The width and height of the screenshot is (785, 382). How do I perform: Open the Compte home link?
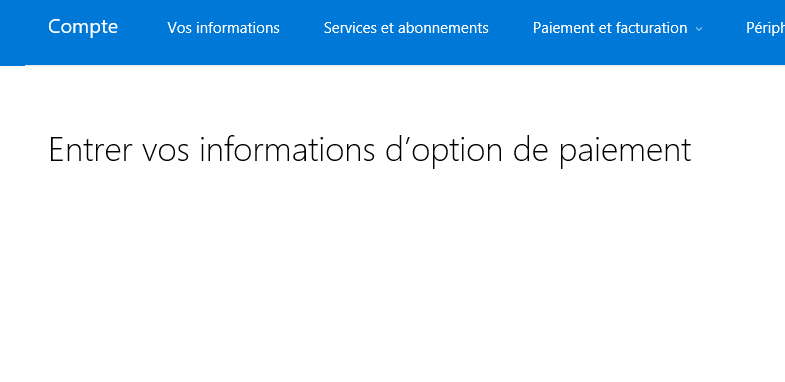pos(83,27)
